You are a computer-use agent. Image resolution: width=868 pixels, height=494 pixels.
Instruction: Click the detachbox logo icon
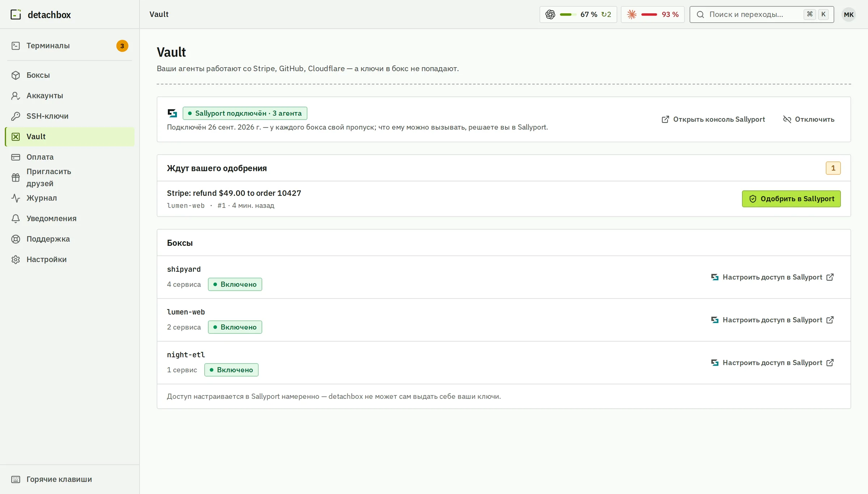coord(16,14)
